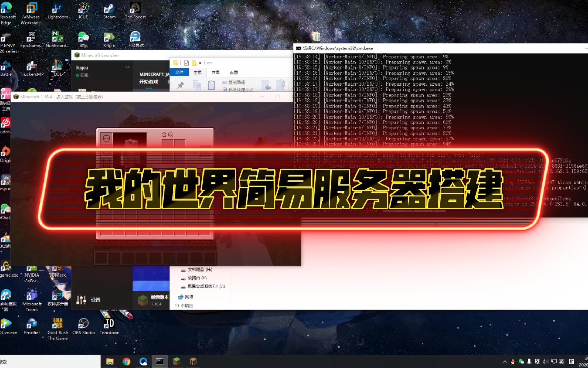Screen dimensions: 588x368
Task: Open the 夜神多开器 desktop icon
Action: [x=58, y=298]
